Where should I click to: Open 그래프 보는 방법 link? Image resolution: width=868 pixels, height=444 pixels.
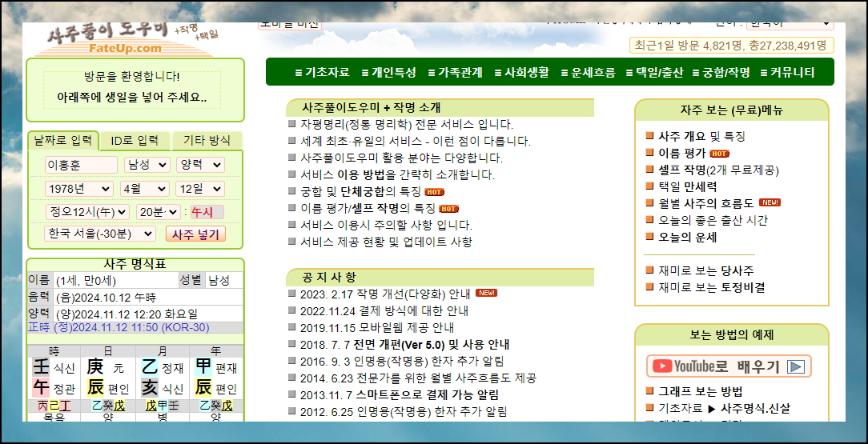point(701,392)
